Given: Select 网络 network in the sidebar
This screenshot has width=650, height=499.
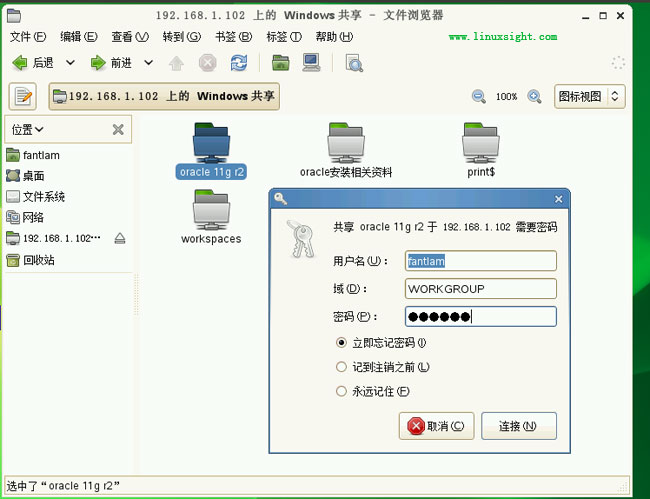Looking at the screenshot, I should point(25,217).
